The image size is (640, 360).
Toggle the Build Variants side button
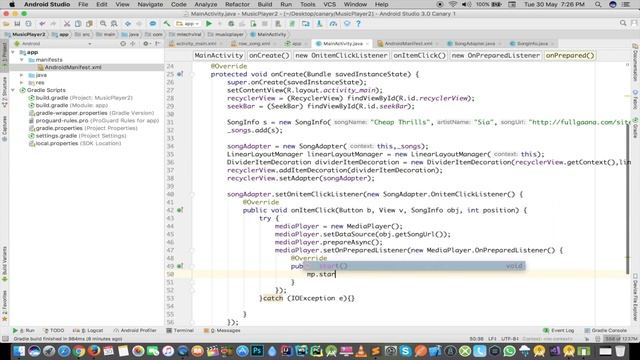[4, 264]
